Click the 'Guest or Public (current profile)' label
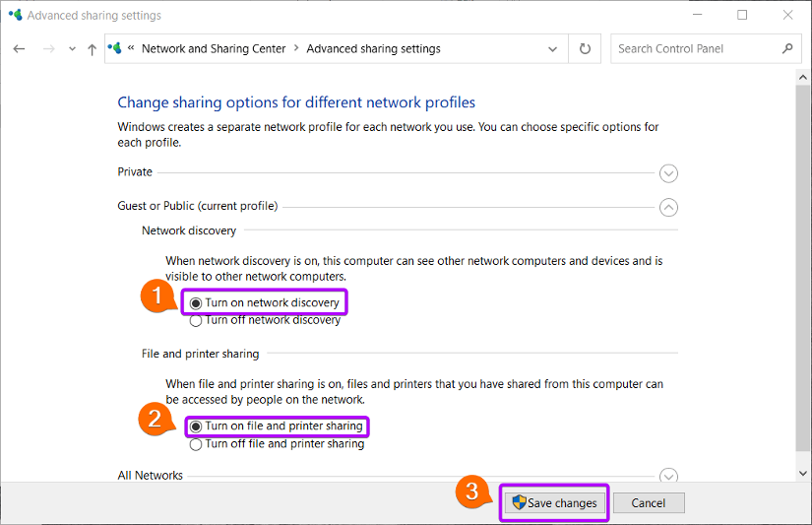This screenshot has height=525, width=812. (x=198, y=206)
